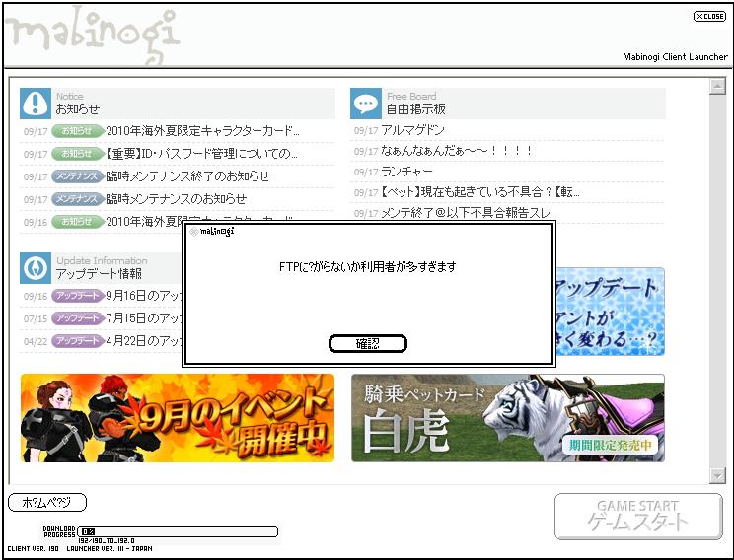734x560 pixels.
Task: Open 臨時メンテナンスのお知らせ notice
Action: coord(176,199)
